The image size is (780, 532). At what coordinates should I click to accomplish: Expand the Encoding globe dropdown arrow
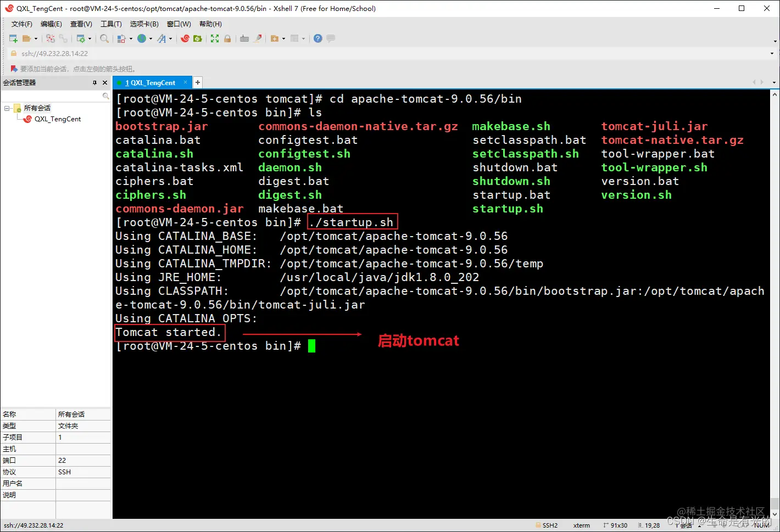[x=151, y=38]
